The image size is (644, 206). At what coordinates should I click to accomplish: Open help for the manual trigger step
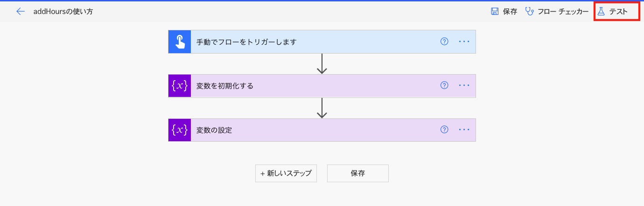[x=444, y=41]
